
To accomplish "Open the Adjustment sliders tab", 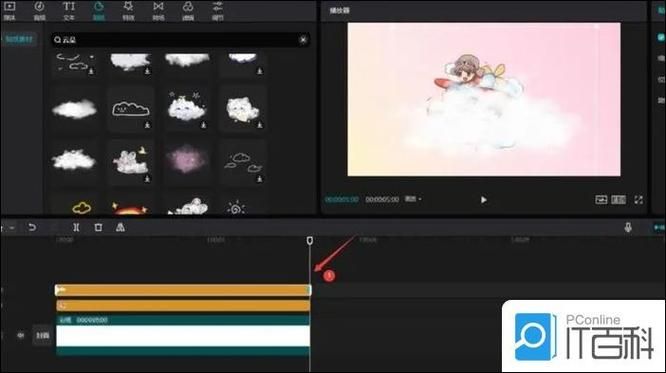I will point(217,10).
